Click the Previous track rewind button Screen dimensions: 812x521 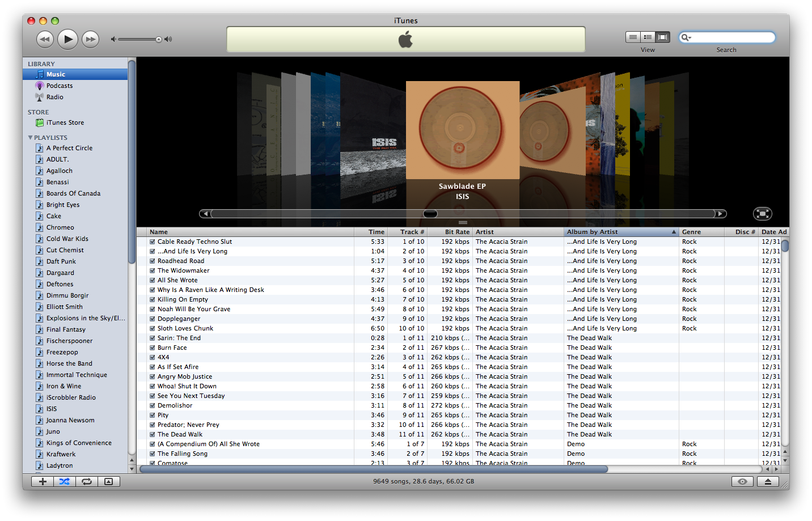pos(45,39)
